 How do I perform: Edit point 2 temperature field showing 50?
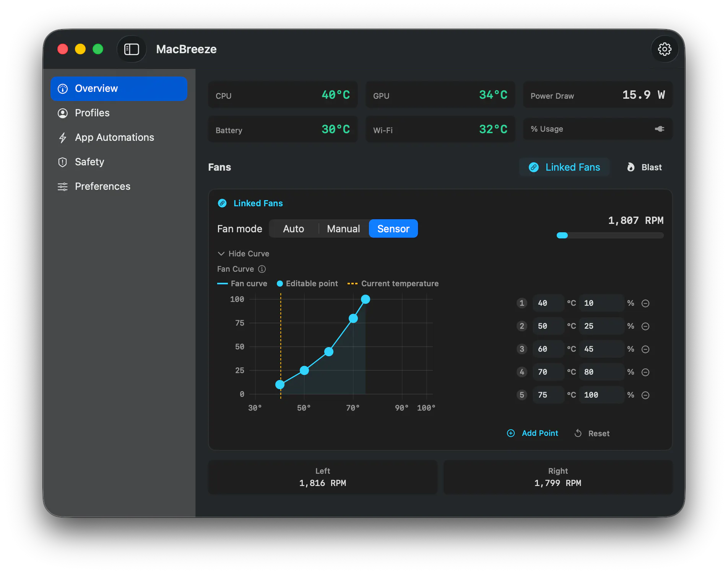pos(548,326)
